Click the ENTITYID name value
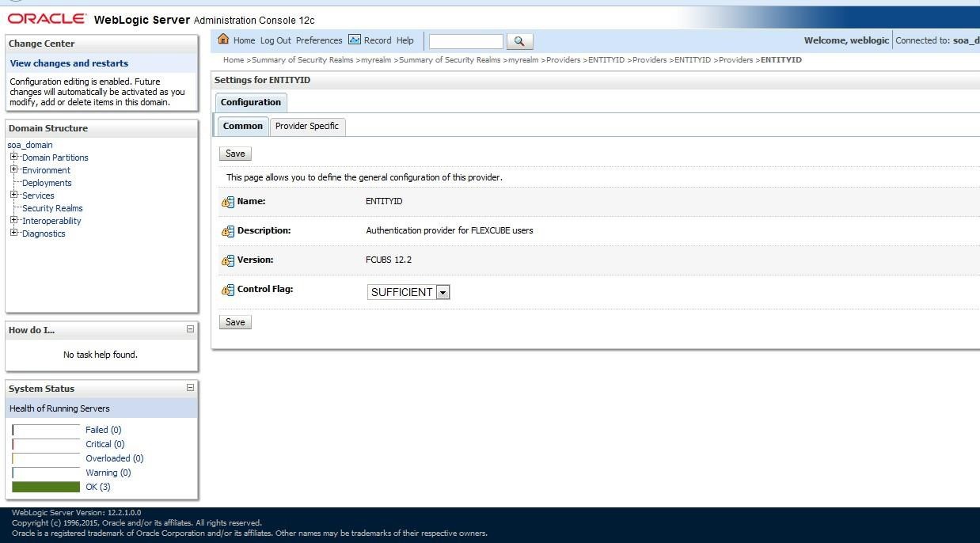The height and width of the screenshot is (543, 980). coord(384,201)
